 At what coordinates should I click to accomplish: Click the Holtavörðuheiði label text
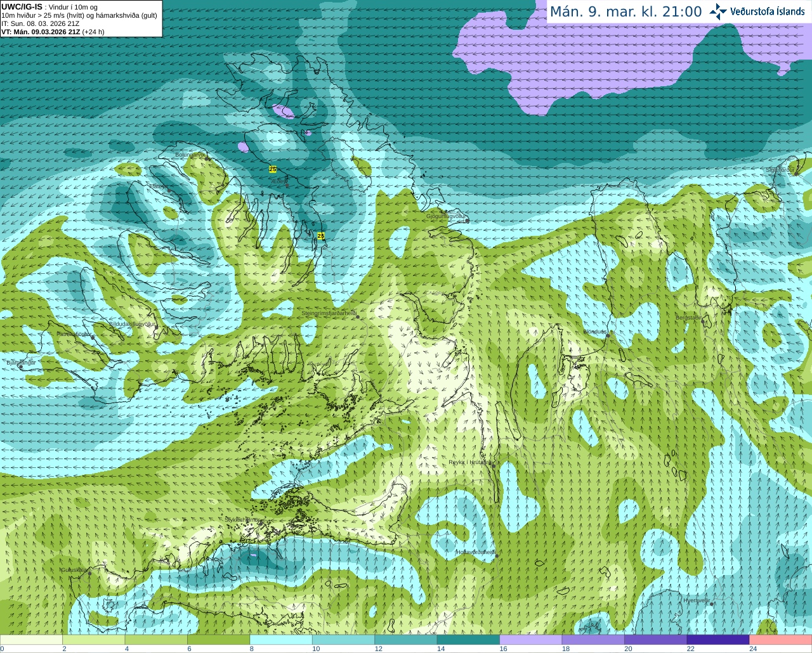pos(476,552)
